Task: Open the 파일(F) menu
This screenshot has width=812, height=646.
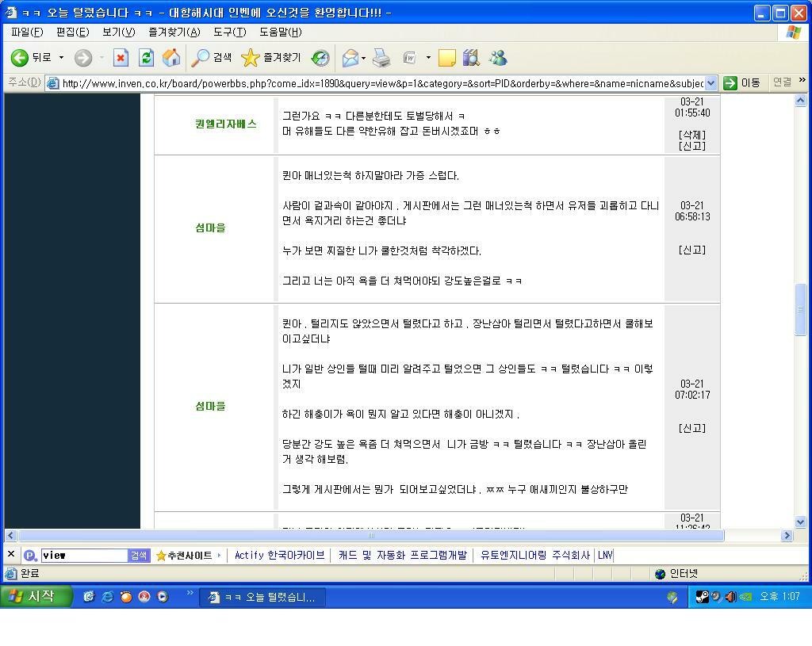Action: 27,32
